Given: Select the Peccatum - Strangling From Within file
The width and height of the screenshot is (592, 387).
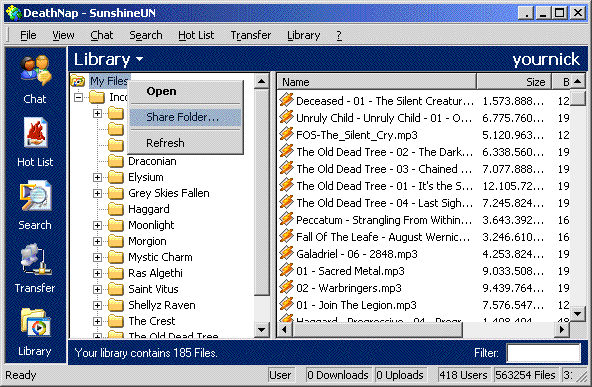Looking at the screenshot, I should (x=384, y=220).
